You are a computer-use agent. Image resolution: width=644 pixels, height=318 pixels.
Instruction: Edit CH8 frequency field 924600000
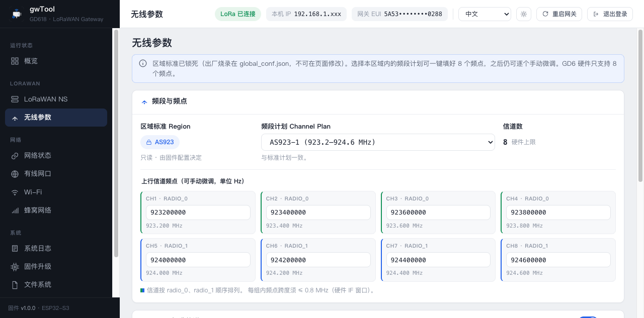point(558,260)
